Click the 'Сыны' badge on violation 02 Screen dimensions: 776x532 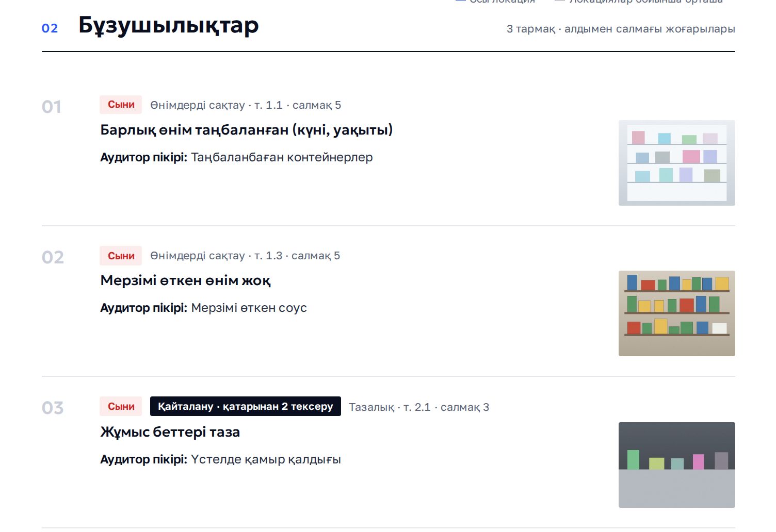[121, 256]
